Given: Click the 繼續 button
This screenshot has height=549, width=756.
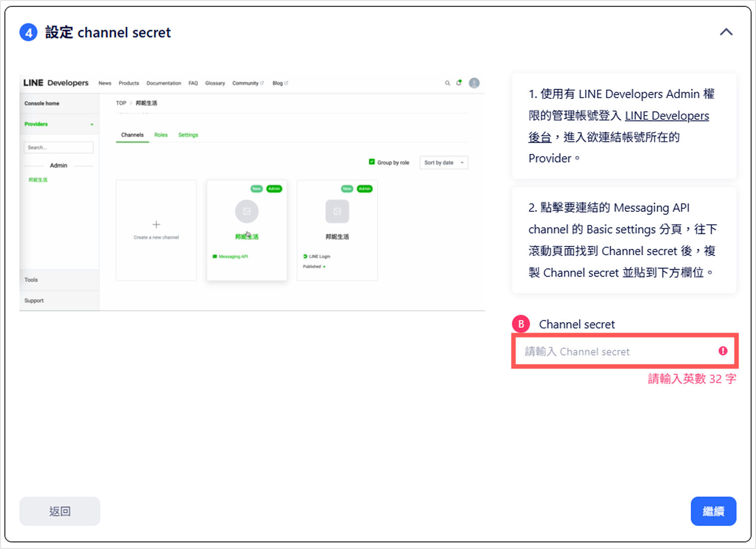Looking at the screenshot, I should pos(713,511).
